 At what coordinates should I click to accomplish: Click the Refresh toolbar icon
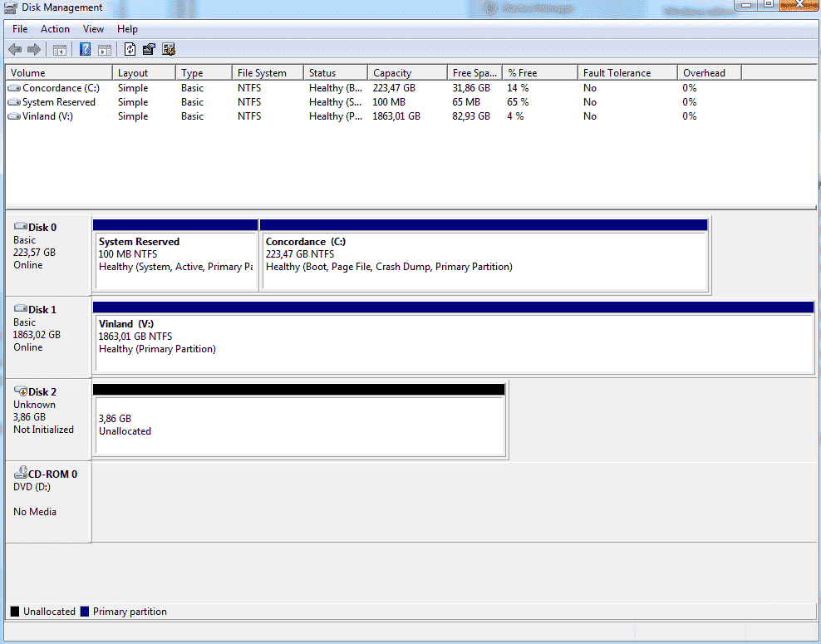(130, 50)
